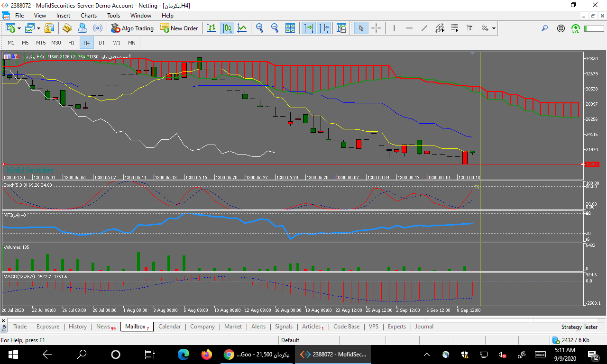Zoom in on the chart
Viewport: 607px width, 364px height.
259,28
